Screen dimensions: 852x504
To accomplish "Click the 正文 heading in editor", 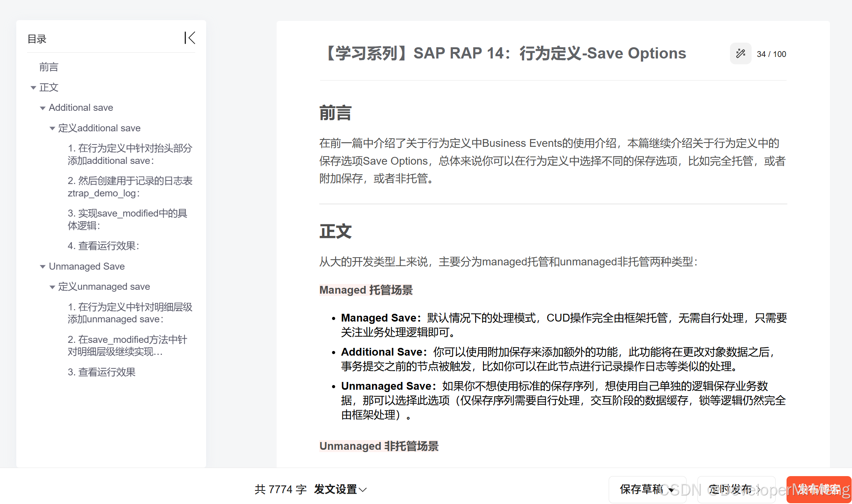I will 336,231.
